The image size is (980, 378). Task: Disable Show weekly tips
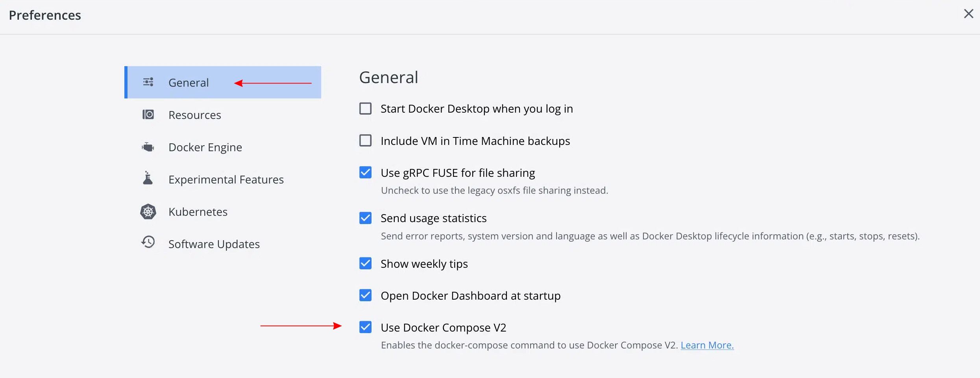click(x=365, y=263)
